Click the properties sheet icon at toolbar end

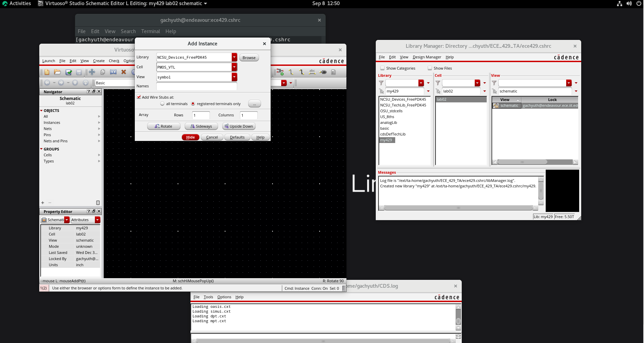pos(333,72)
